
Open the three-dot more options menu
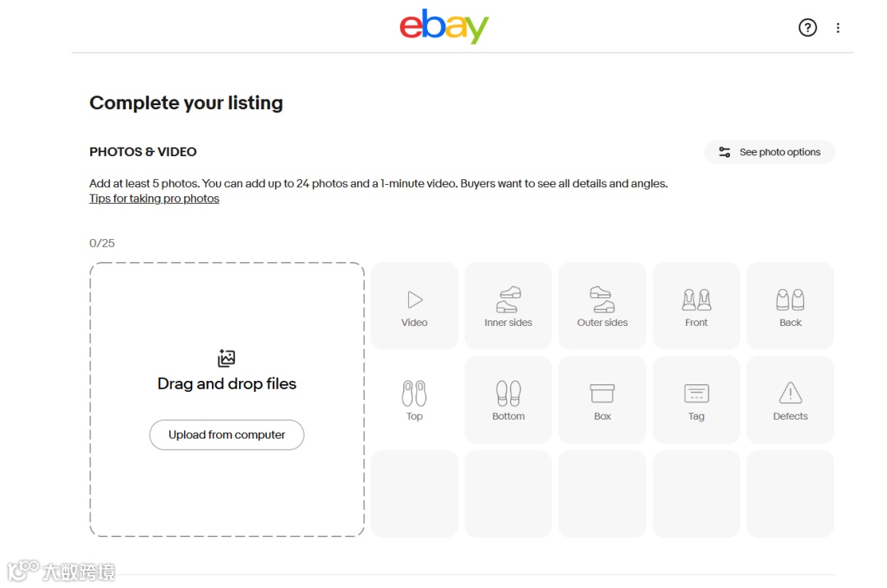point(838,28)
